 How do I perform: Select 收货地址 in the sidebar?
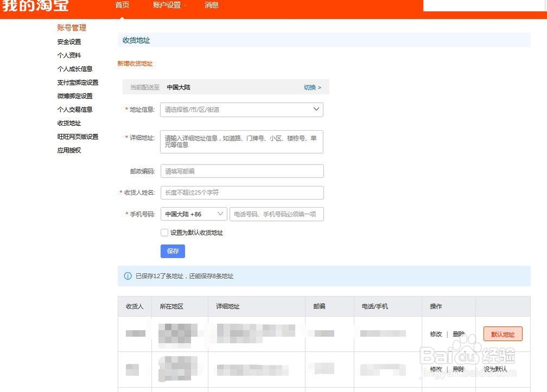tap(68, 123)
